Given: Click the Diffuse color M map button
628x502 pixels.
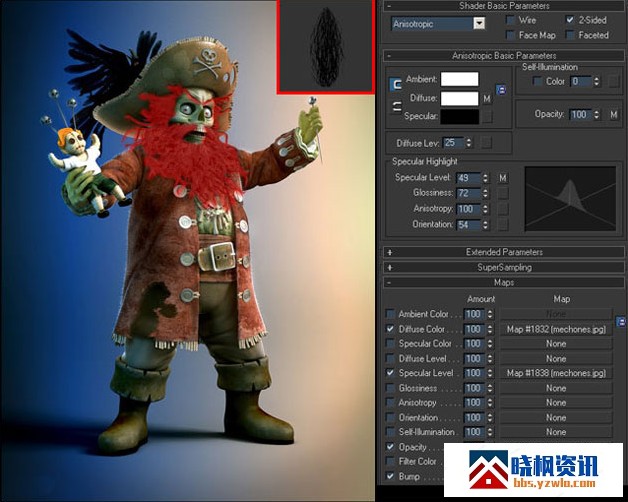Looking at the screenshot, I should click(487, 99).
